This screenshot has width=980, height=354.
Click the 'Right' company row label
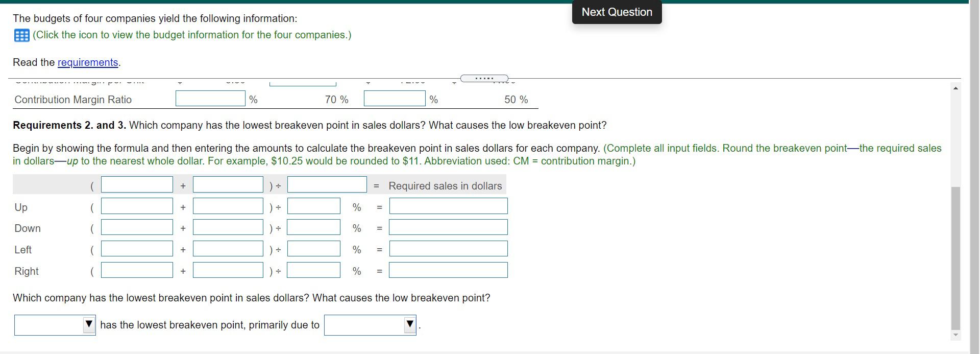click(27, 271)
